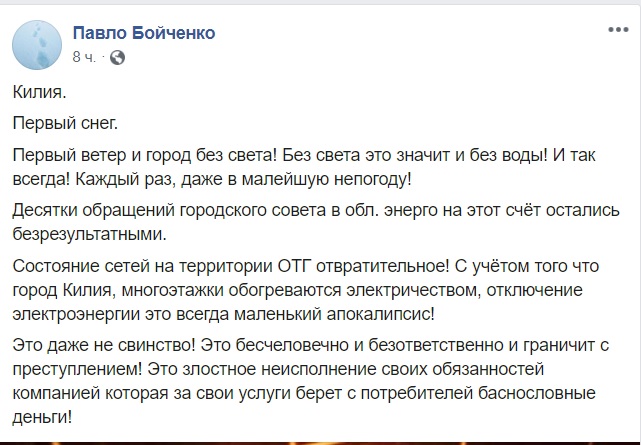The image size is (641, 445).
Task: Open the post's "8 ч." timestamp
Action: 84,57
